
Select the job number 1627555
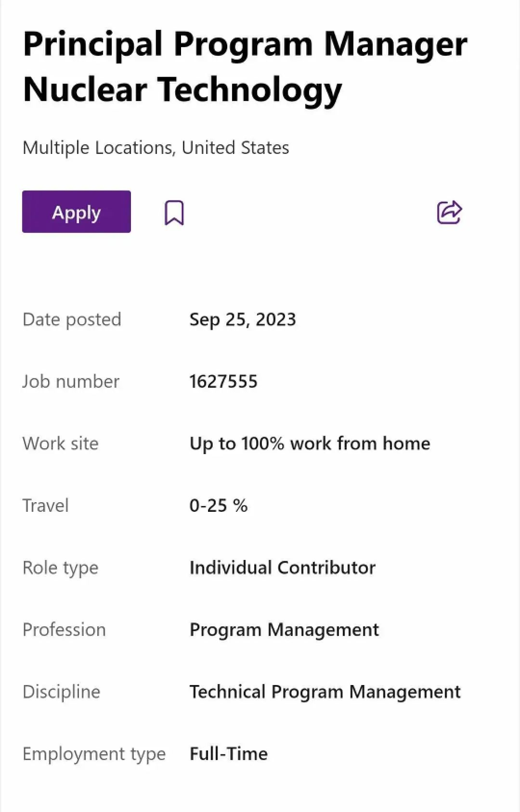click(x=223, y=381)
